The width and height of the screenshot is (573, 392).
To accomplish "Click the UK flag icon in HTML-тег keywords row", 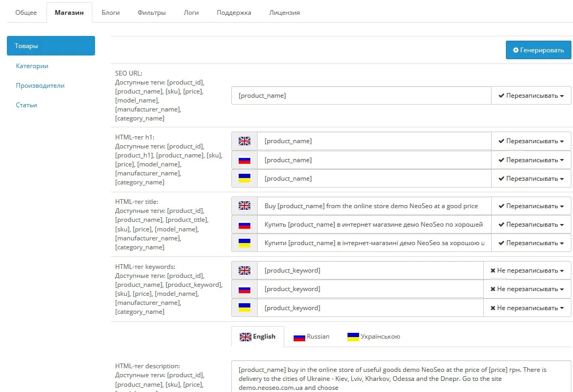I will pos(245,270).
